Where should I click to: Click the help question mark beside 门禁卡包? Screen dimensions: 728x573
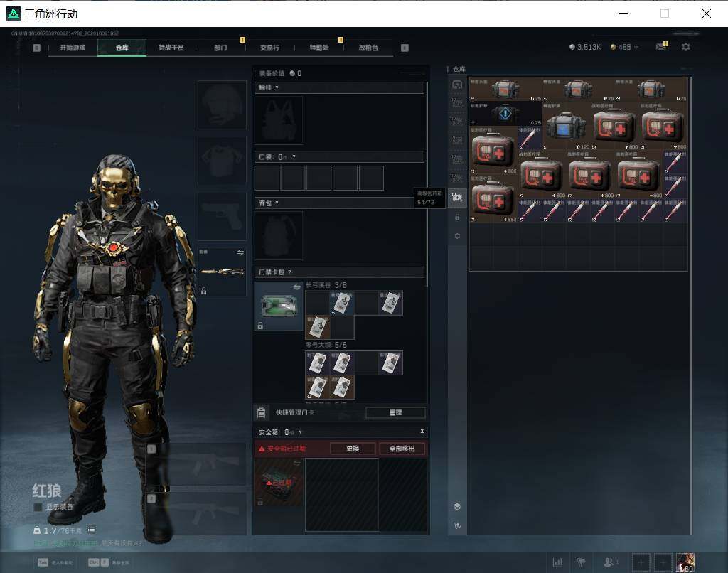click(290, 272)
